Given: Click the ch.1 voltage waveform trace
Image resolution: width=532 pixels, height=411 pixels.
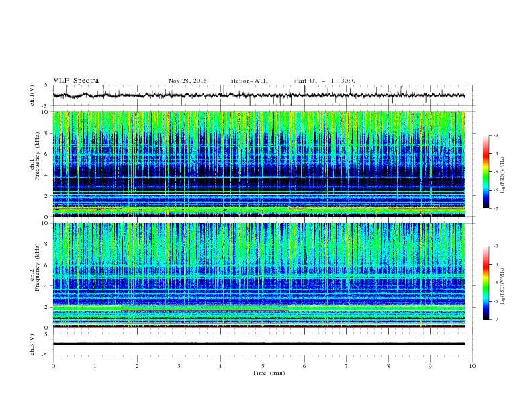Looking at the screenshot, I should pos(259,95).
